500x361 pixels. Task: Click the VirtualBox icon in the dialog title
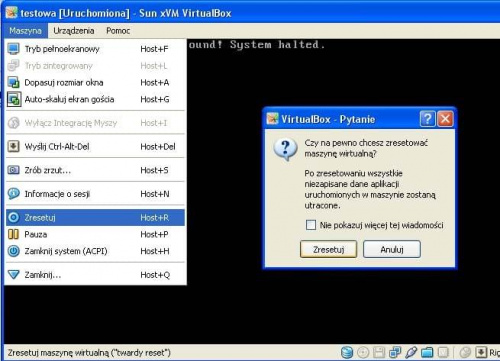click(272, 119)
